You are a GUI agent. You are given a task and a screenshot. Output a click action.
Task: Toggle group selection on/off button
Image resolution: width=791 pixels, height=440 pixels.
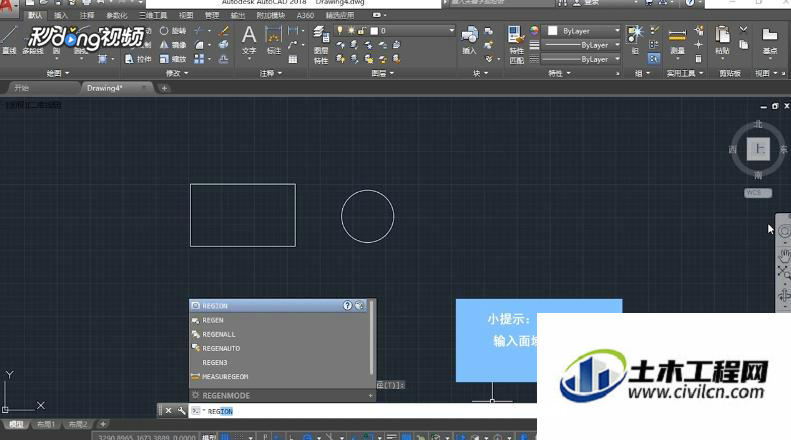[x=654, y=59]
